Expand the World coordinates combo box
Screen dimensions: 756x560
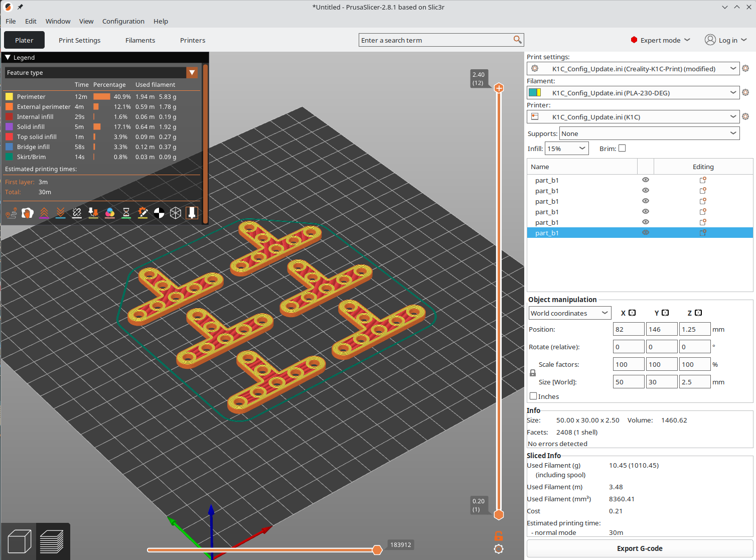click(x=570, y=313)
